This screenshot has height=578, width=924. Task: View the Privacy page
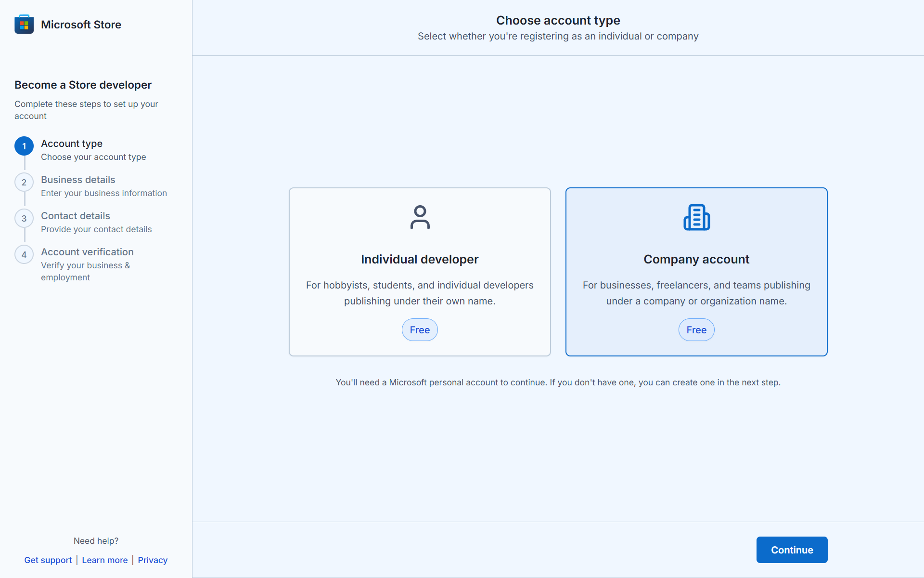coord(153,560)
